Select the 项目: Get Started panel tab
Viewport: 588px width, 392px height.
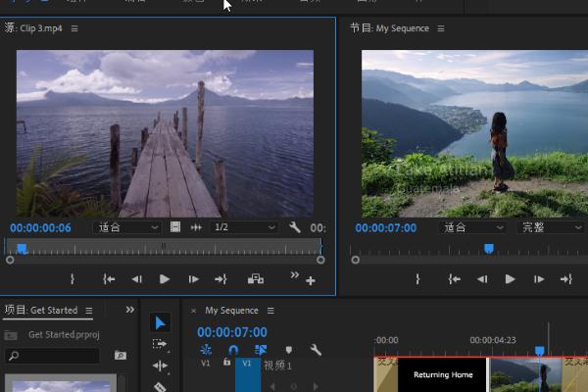(x=41, y=311)
